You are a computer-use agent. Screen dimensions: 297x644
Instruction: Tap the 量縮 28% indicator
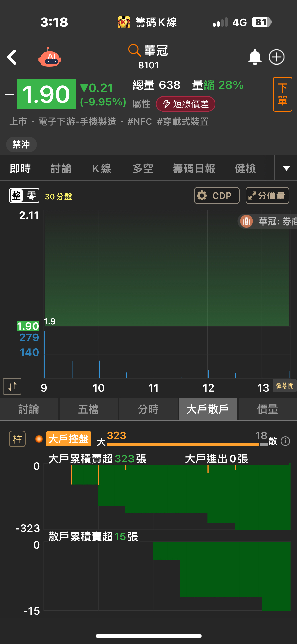(x=218, y=85)
